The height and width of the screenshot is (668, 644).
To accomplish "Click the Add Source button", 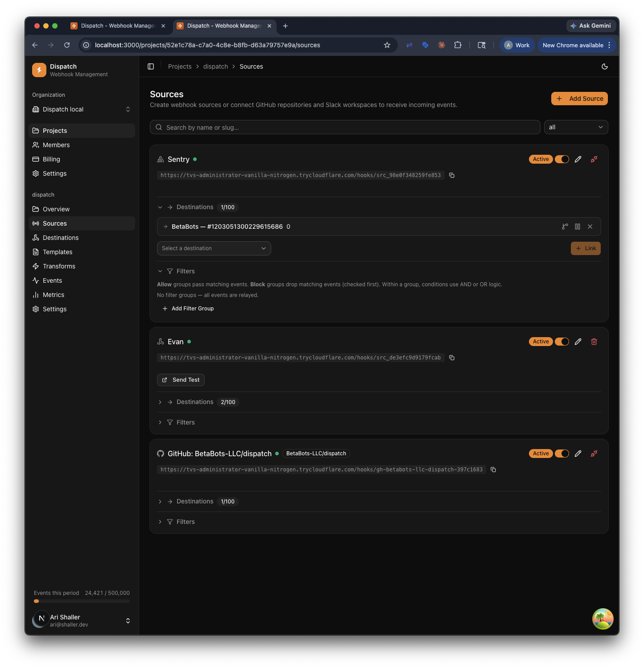I will coord(579,99).
